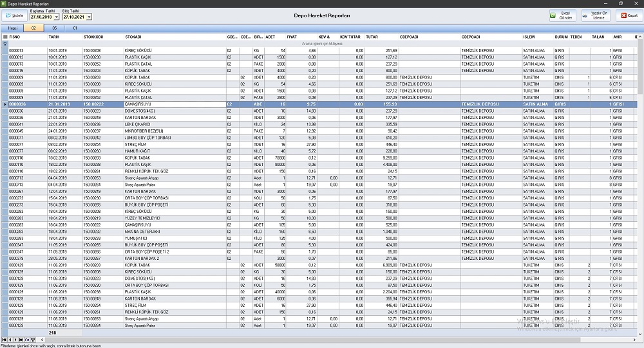The width and height of the screenshot is (644, 348).
Task: Select the JUMBO BOY ÇÖP TORBASI cell
Action: [x=175, y=138]
